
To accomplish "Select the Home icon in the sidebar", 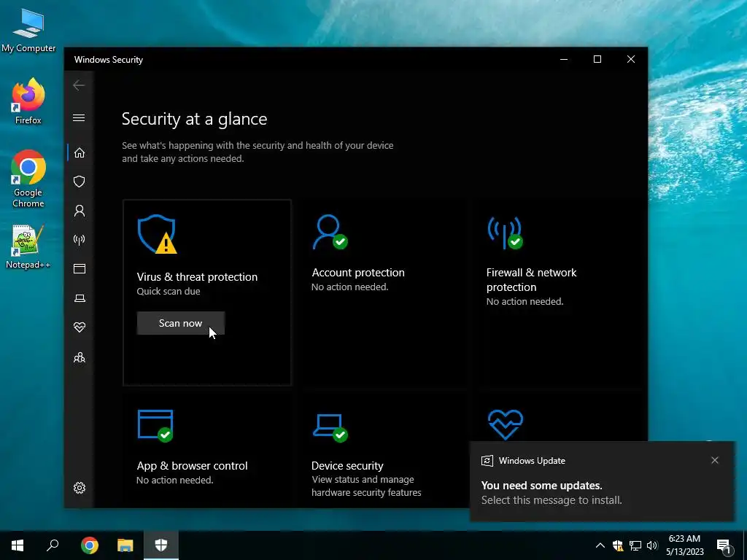I will [x=80, y=153].
